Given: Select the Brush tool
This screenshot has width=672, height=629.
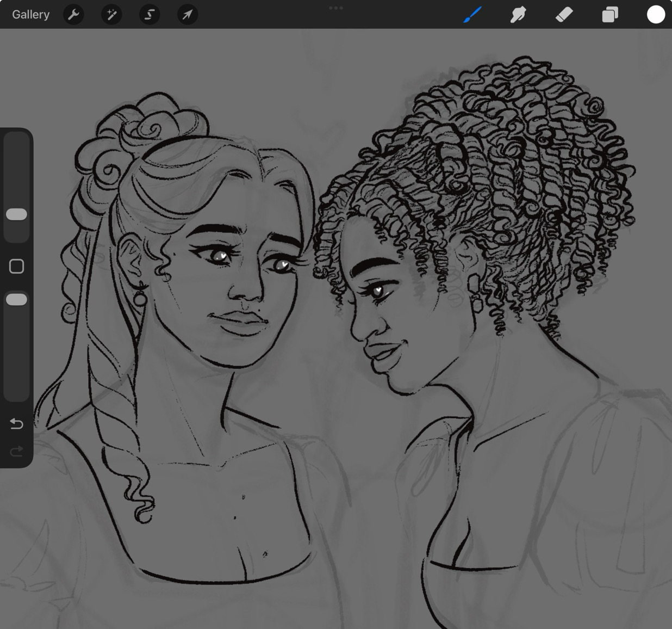Looking at the screenshot, I should click(x=472, y=15).
